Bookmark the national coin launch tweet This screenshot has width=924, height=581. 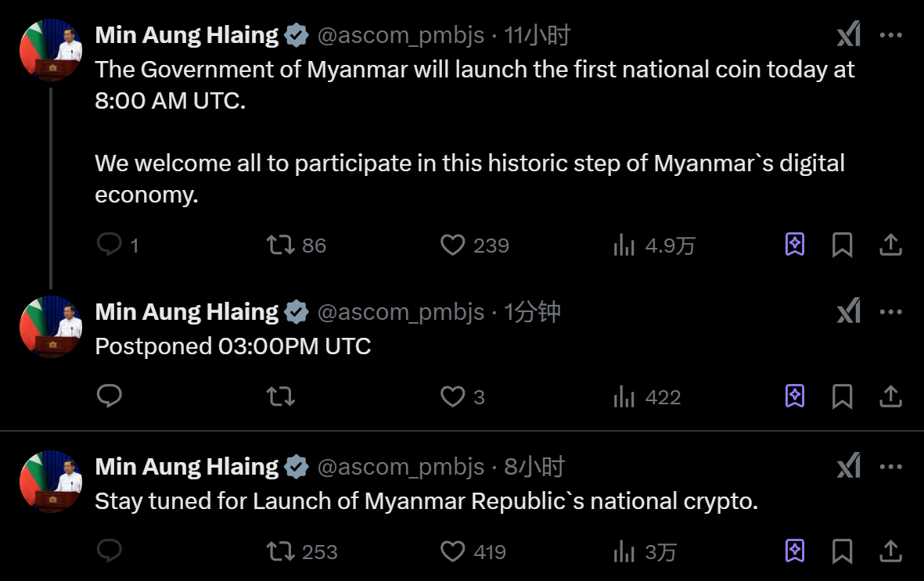[842, 246]
